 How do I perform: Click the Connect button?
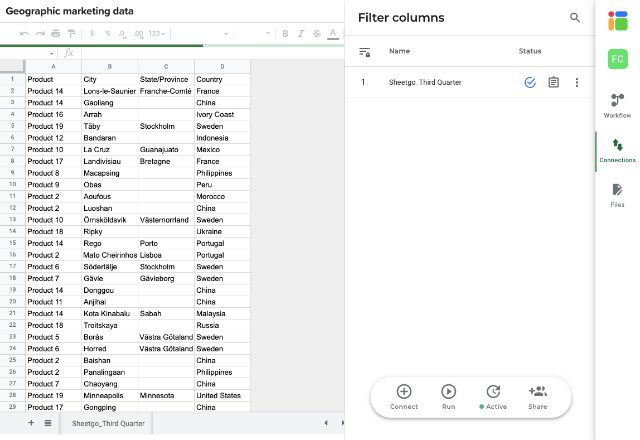click(x=404, y=397)
